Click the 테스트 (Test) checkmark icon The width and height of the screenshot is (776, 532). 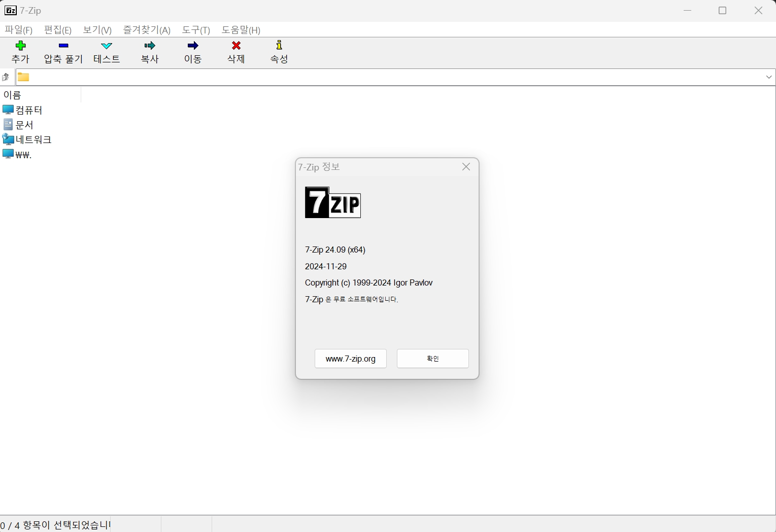(x=107, y=46)
